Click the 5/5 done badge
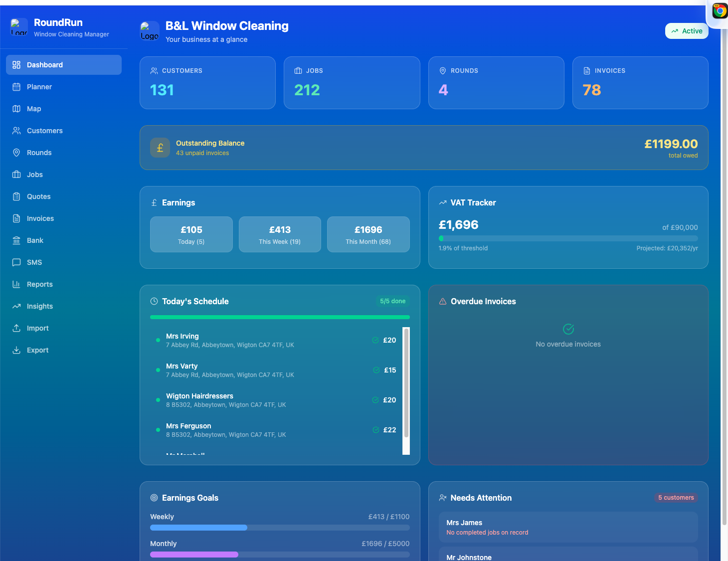 point(393,301)
